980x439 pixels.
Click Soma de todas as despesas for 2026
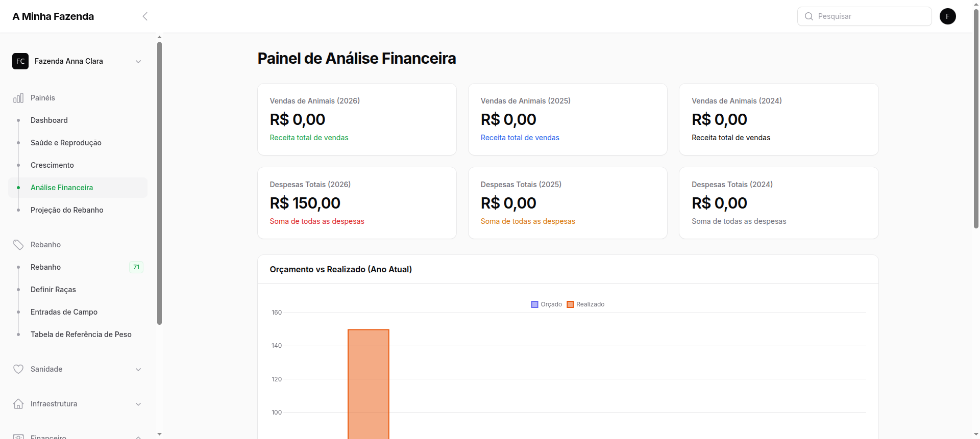[x=316, y=221]
